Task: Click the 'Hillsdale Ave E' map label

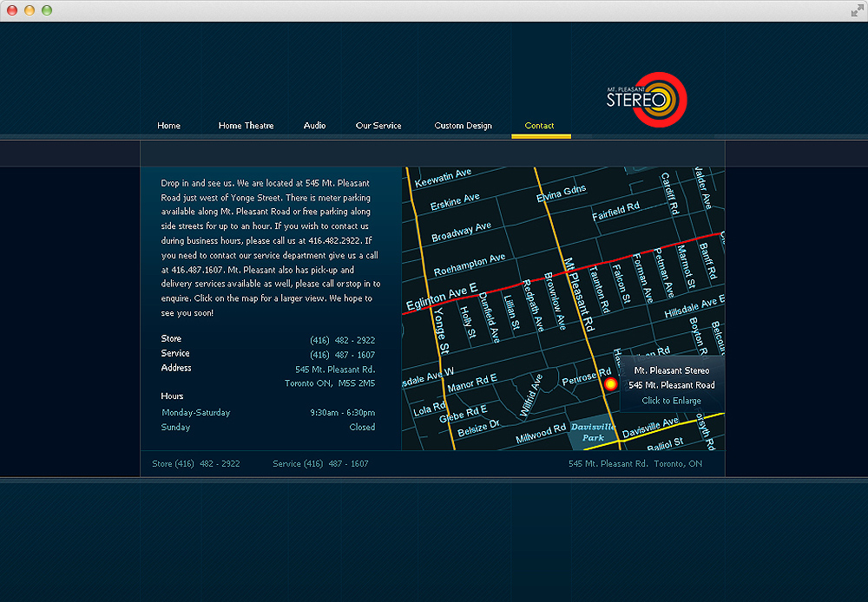Action: [x=694, y=306]
